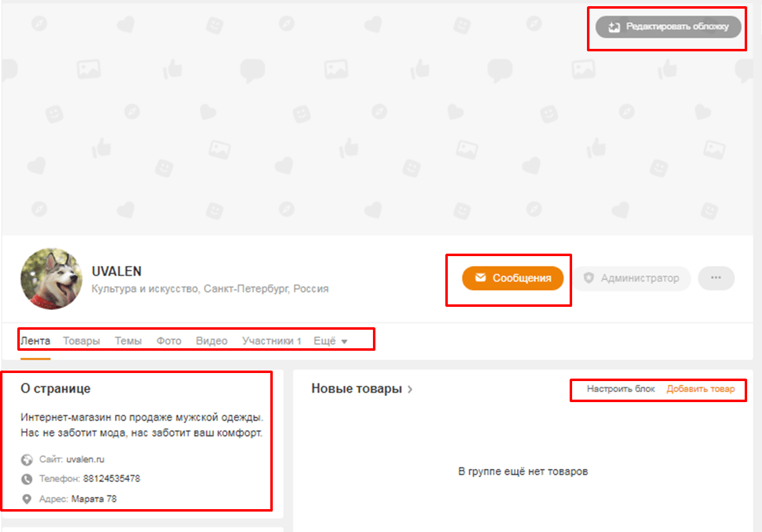The image size is (762, 532).
Task: Click the UVALEN husky avatar photo
Action: (51, 278)
